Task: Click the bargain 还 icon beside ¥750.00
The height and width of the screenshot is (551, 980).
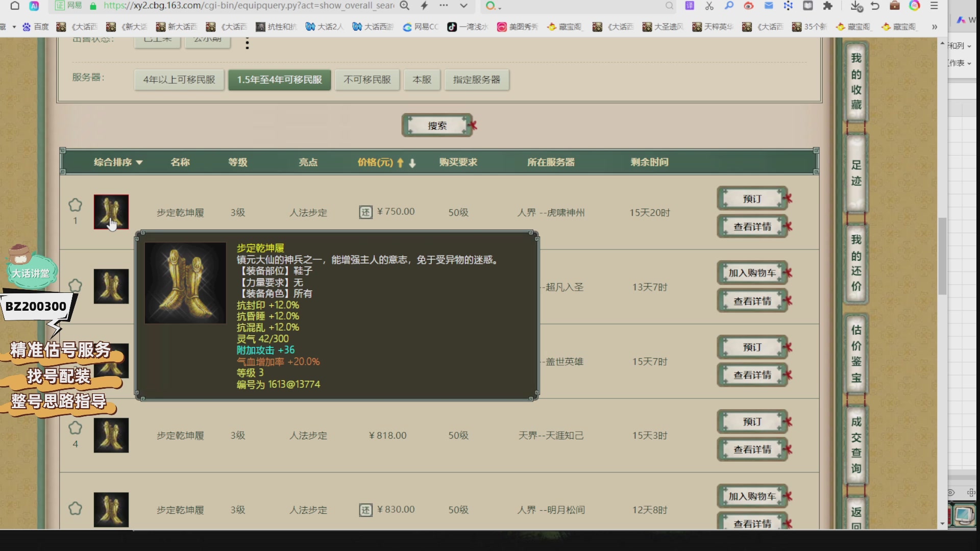Action: click(366, 212)
